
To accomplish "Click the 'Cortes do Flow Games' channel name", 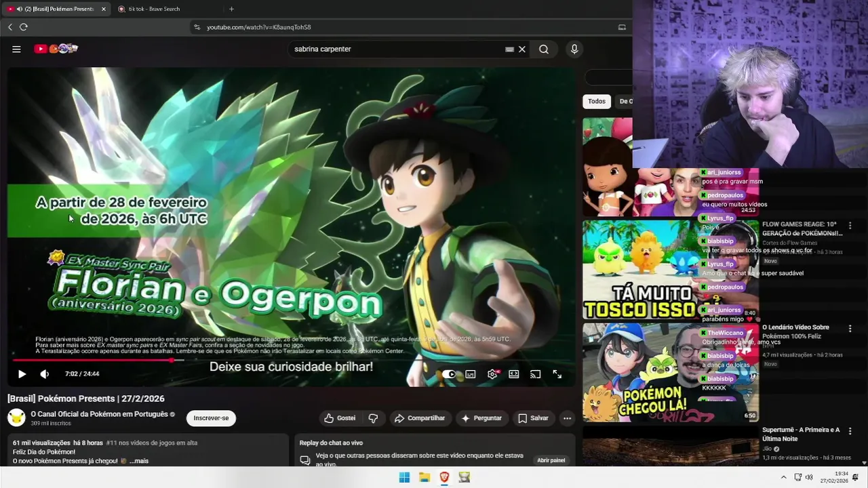I will pos(790,243).
